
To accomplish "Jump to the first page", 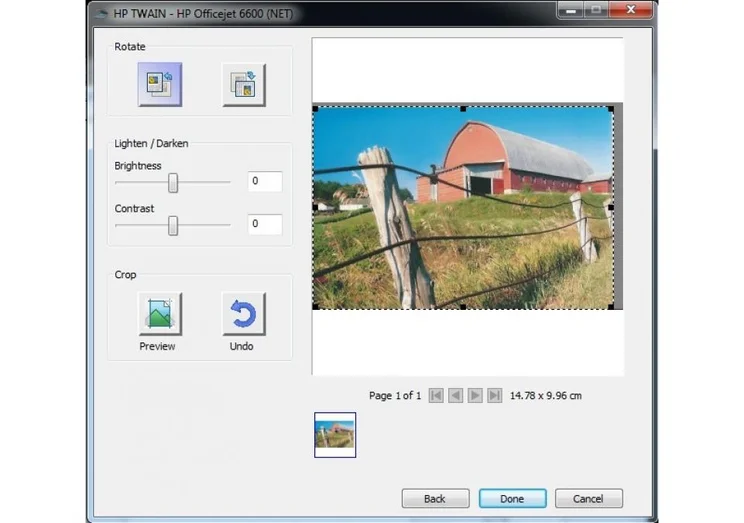I will [436, 395].
